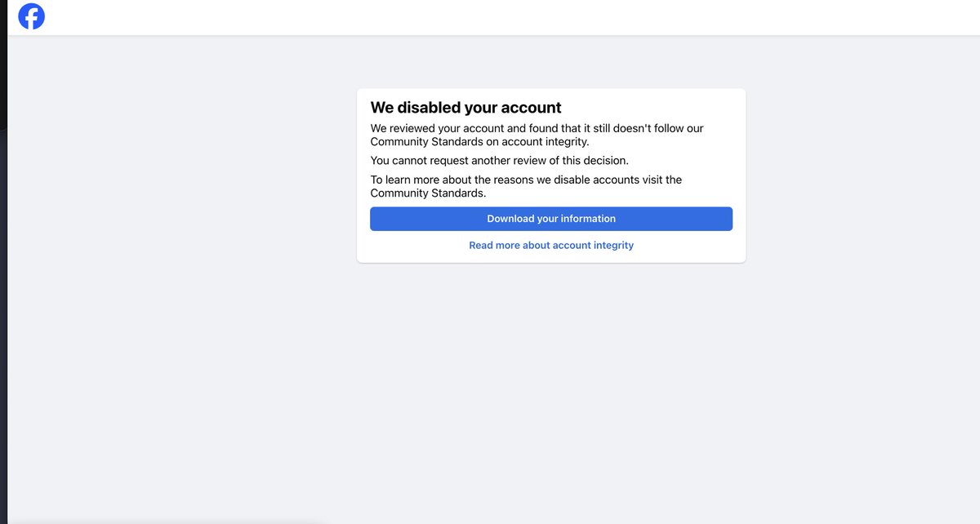Open Read more about account integrity link
This screenshot has height=524, width=980.
[551, 245]
